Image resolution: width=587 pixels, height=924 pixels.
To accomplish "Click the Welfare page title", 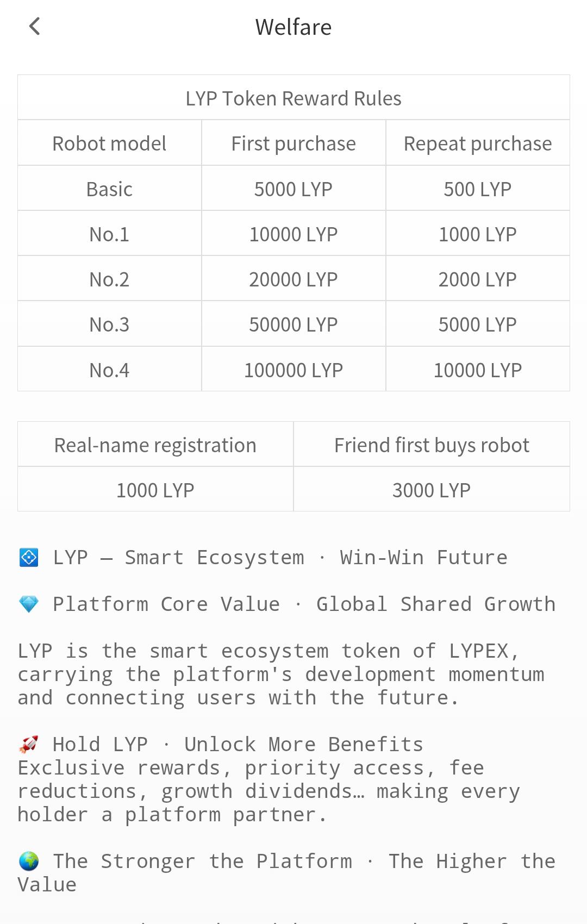I will pyautogui.click(x=293, y=27).
